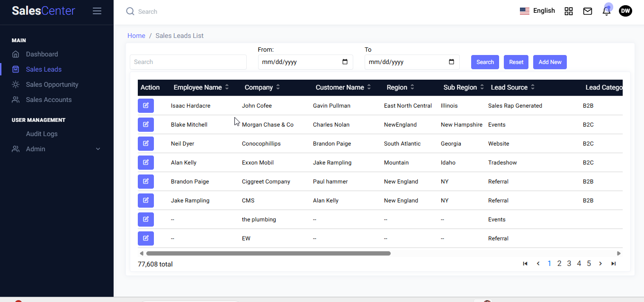644x302 pixels.
Task: Click the Reset button
Action: (516, 62)
